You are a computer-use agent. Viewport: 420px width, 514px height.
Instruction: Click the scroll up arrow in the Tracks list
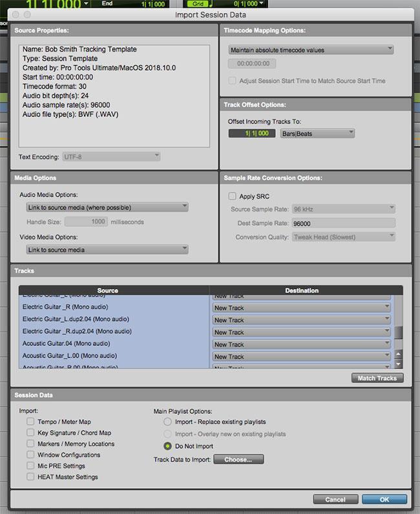click(399, 355)
